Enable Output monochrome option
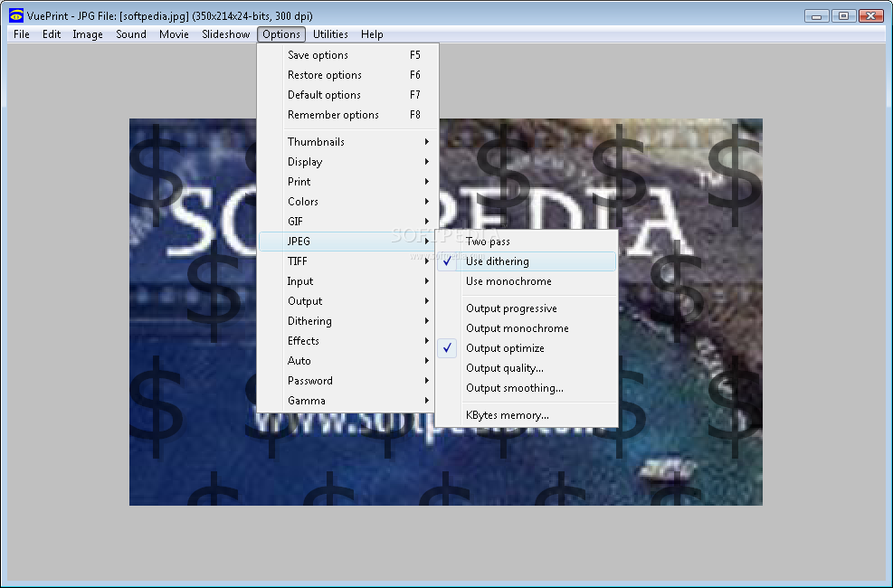 (527, 328)
